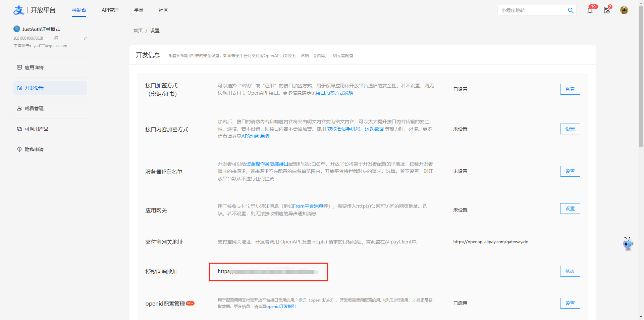The height and width of the screenshot is (320, 644).
Task: Open the From平台消息 link
Action: click(x=308, y=206)
